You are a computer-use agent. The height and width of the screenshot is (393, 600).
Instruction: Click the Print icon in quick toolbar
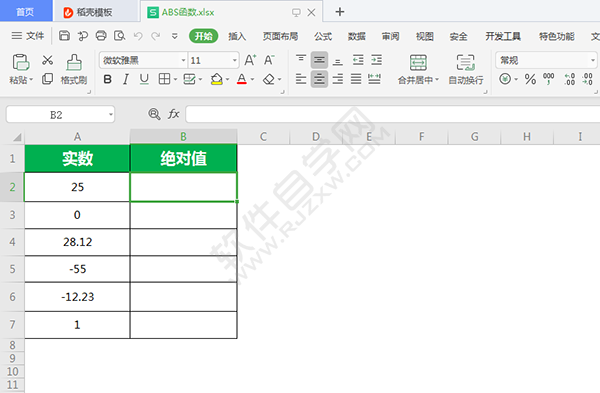point(101,36)
